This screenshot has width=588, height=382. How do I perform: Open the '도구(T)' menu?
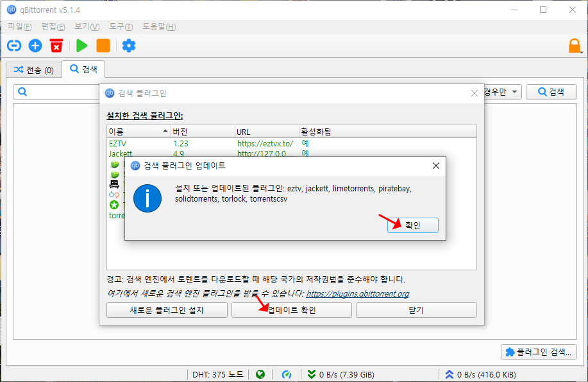[121, 26]
